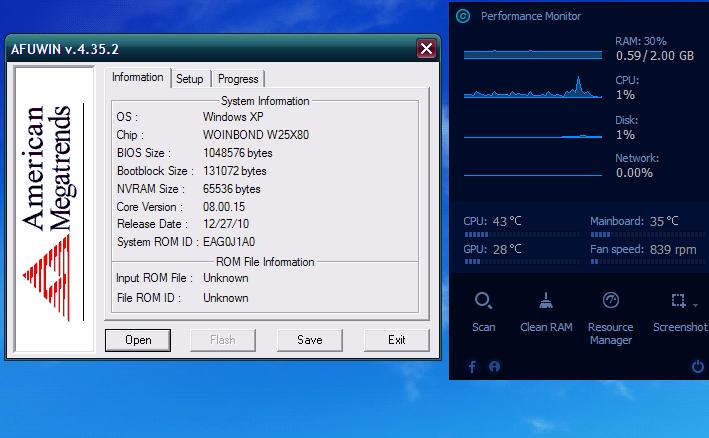Click the '839 rpm' fan speed reading
Viewport: 709px width, 438px height.
point(673,250)
